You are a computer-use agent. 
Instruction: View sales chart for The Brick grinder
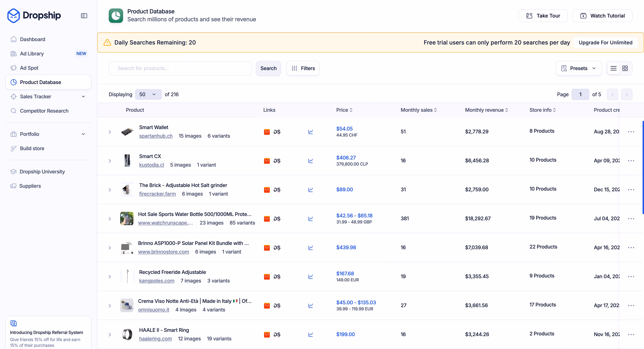click(311, 190)
